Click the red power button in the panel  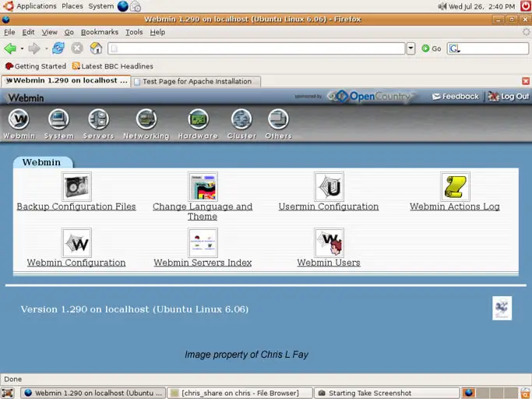[526, 6]
